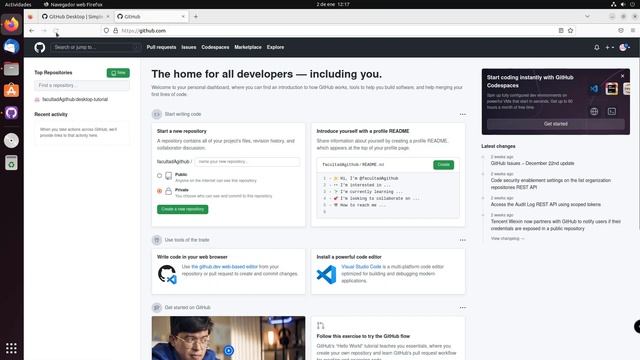
Task: Select the Public radio option
Action: pos(160,176)
